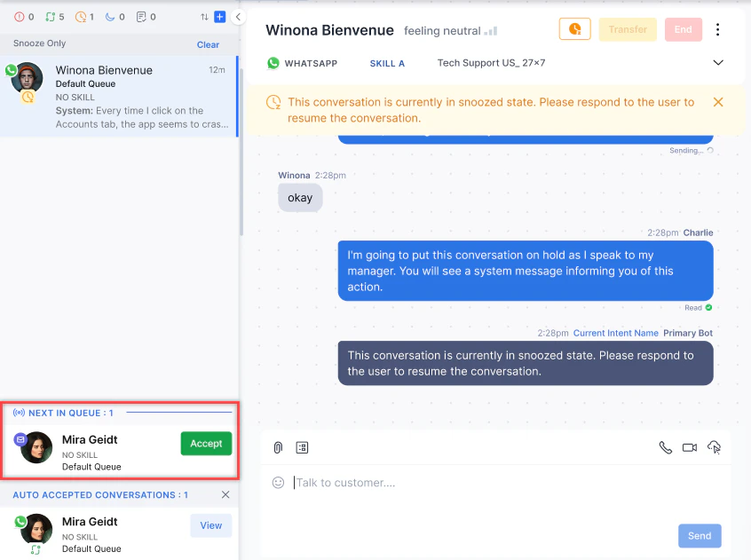Clear the Snooze Only filter

pyautogui.click(x=208, y=44)
